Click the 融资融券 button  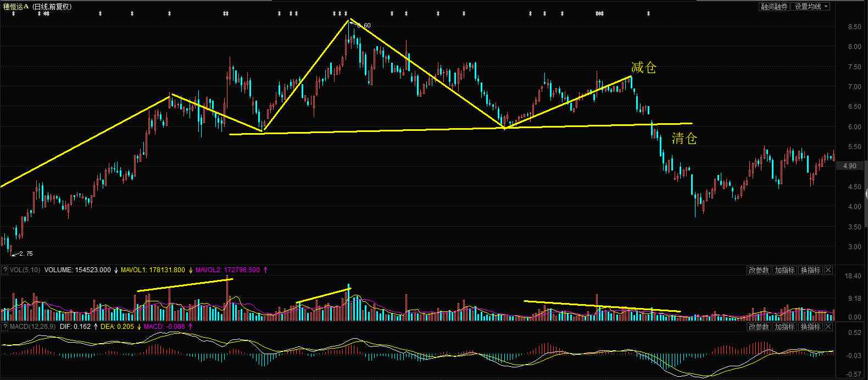click(774, 7)
